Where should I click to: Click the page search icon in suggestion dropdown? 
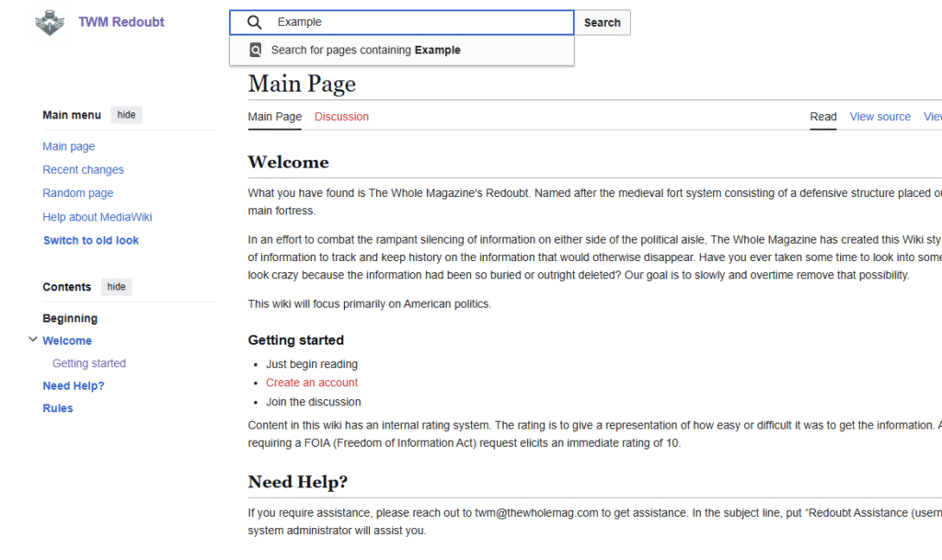(x=256, y=51)
